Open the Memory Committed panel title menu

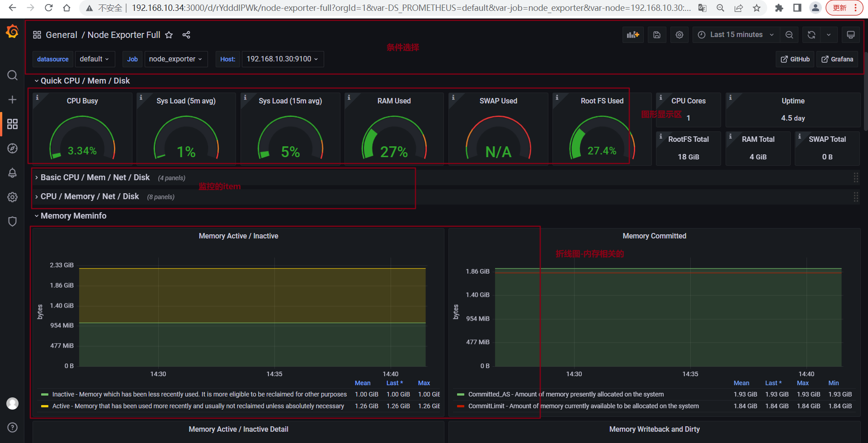tap(654, 236)
